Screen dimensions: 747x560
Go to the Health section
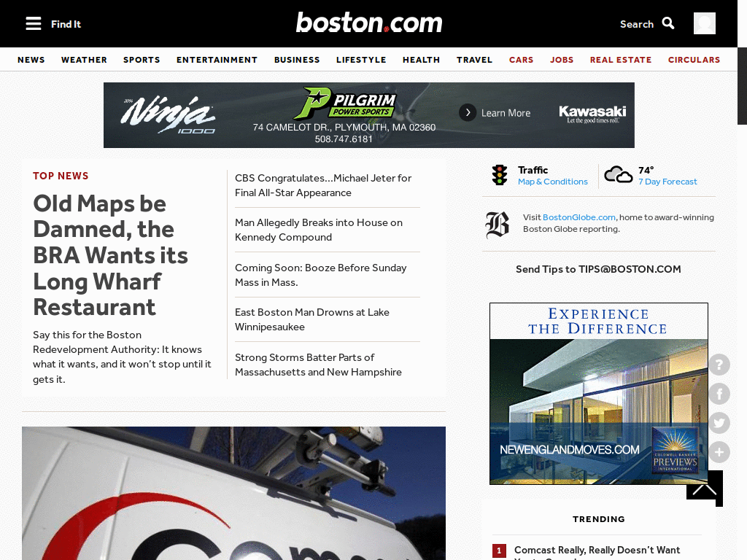click(x=421, y=60)
